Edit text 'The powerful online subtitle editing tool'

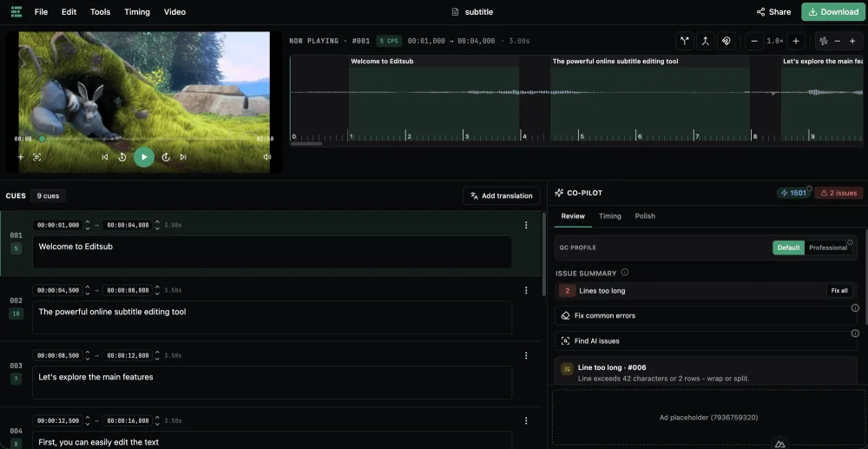pos(272,317)
